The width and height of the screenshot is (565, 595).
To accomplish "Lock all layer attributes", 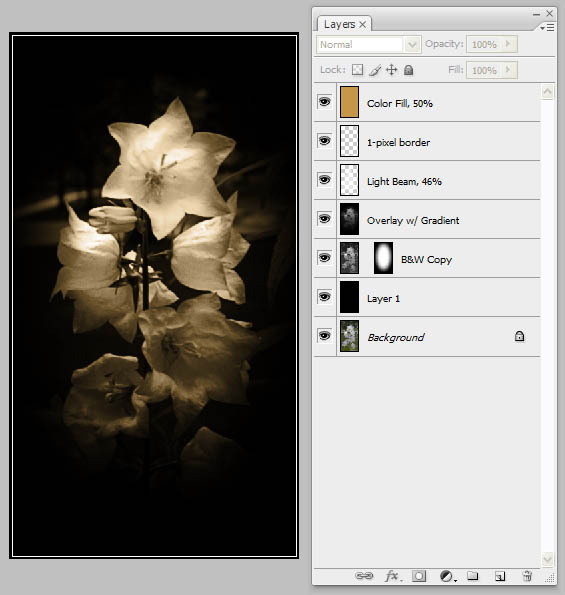I will coord(408,70).
